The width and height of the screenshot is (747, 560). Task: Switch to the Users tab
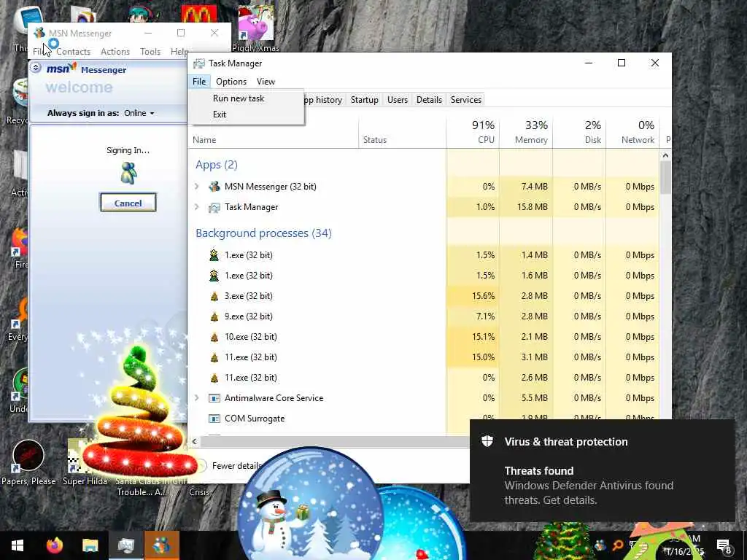tap(398, 99)
